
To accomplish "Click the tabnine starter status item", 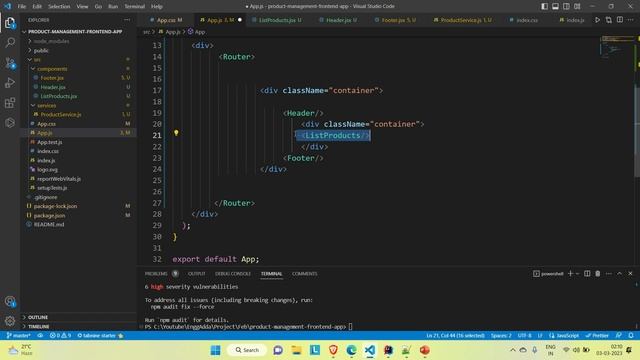I will tap(100, 336).
